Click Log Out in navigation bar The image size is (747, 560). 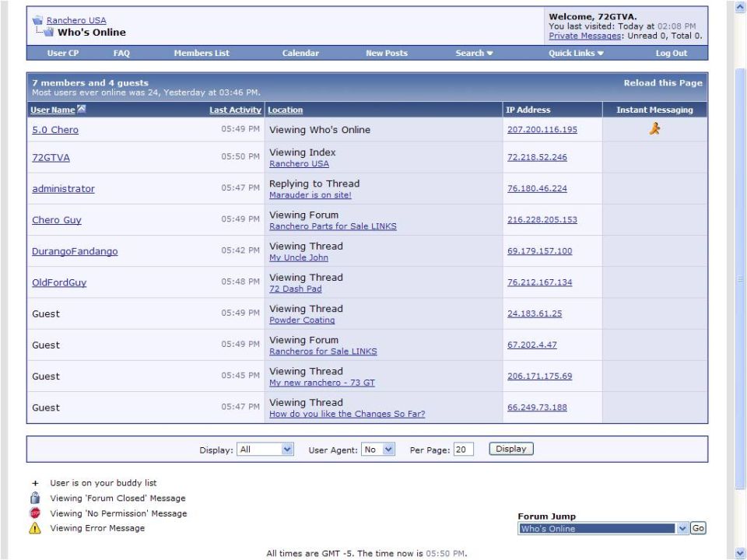coord(672,53)
